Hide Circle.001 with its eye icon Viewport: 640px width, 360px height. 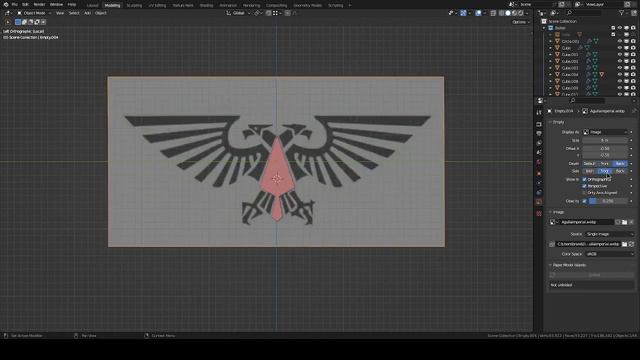point(620,41)
